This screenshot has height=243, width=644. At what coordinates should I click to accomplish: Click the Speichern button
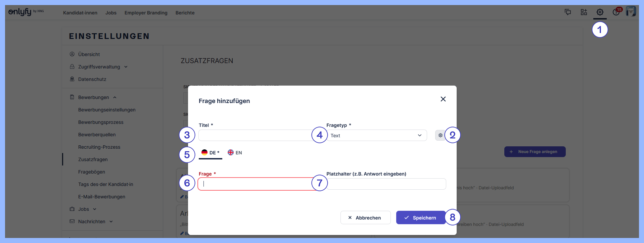coord(420,218)
